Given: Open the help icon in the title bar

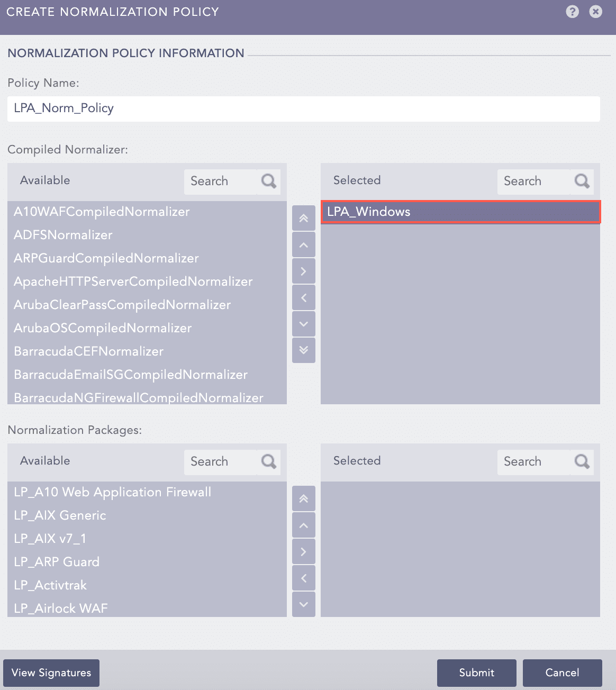Looking at the screenshot, I should tap(573, 12).
